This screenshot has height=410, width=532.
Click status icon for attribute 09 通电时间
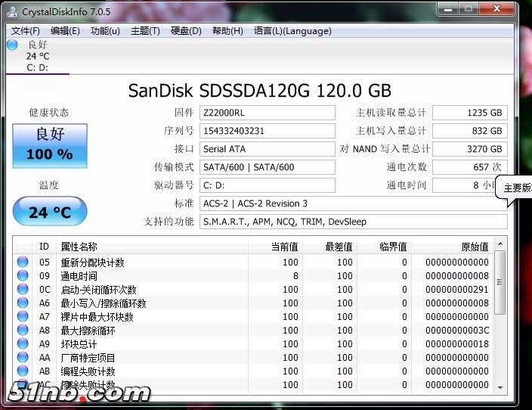[23, 276]
